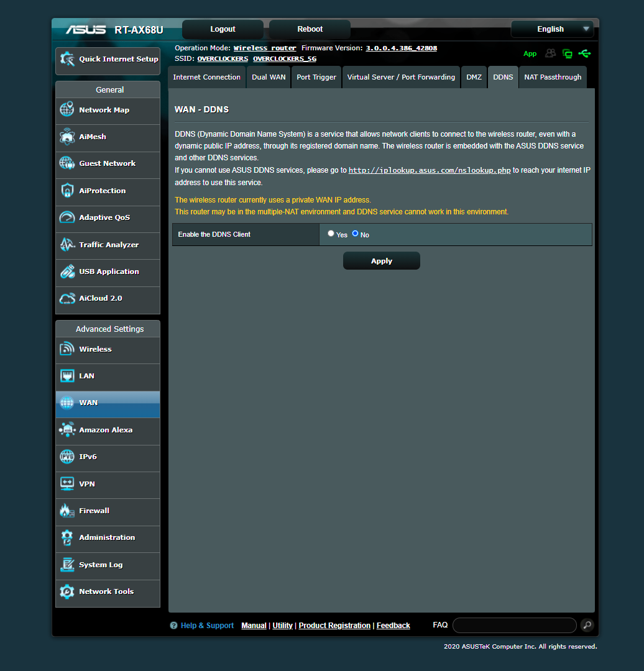Click the ASUS logo in header
Viewport: 644px width, 671px height.
click(86, 30)
